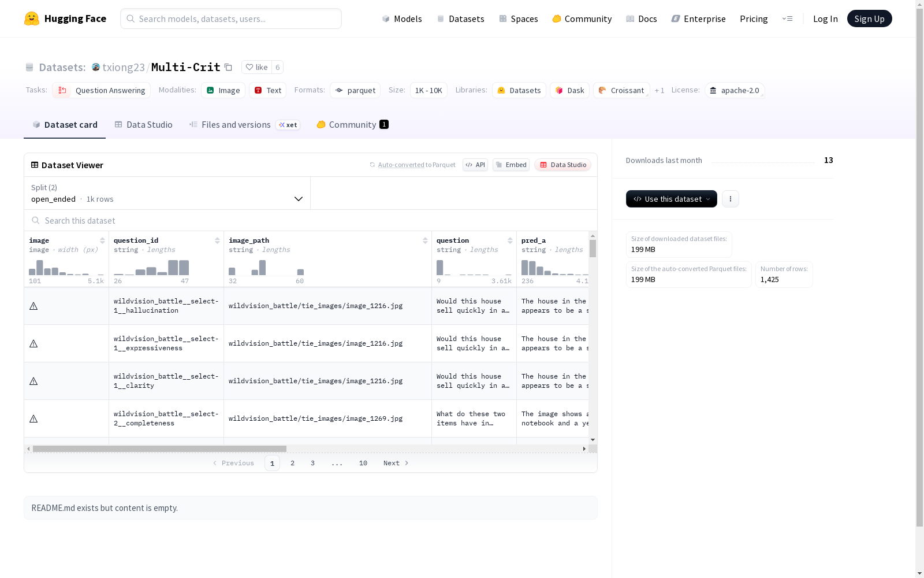Image resolution: width=924 pixels, height=578 pixels.
Task: Click the image_1269.jpg path cell
Action: coord(327,418)
